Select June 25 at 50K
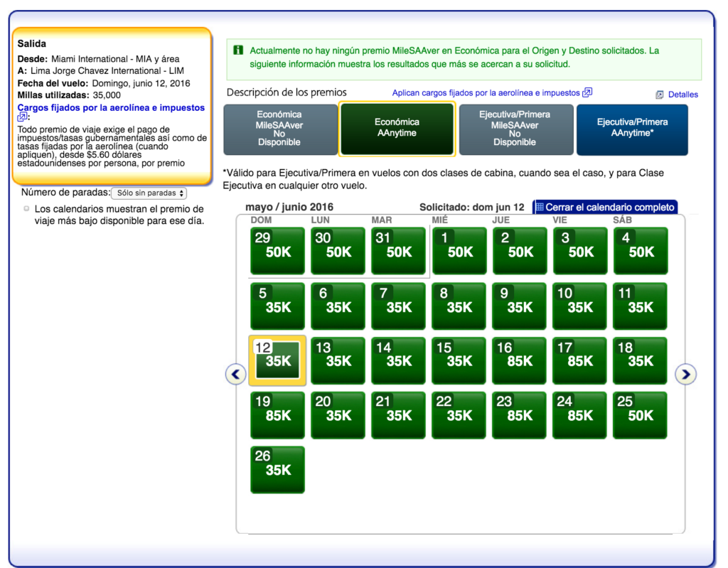This screenshot has width=728, height=568. [640, 415]
